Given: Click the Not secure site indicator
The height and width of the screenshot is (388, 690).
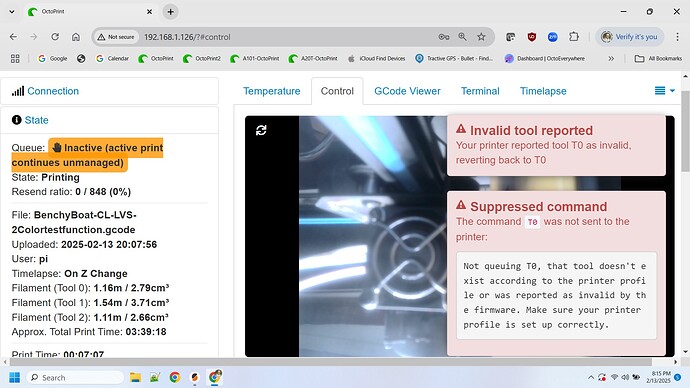Looking at the screenshot, I should (x=116, y=37).
